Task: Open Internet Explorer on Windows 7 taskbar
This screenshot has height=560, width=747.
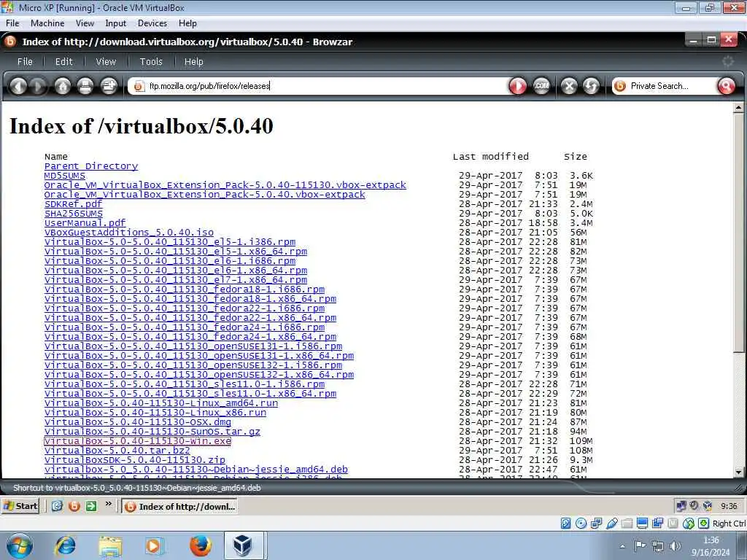Action: pyautogui.click(x=66, y=545)
